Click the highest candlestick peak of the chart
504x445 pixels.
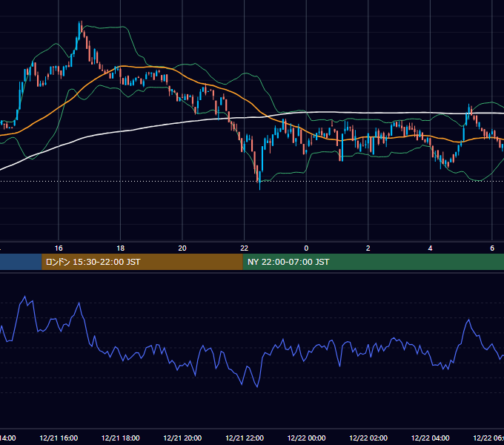tap(80, 22)
